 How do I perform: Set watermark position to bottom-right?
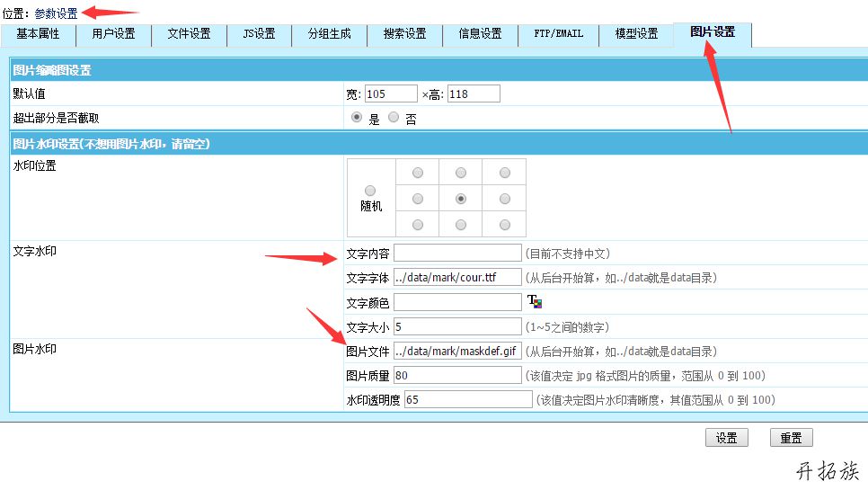coord(504,225)
